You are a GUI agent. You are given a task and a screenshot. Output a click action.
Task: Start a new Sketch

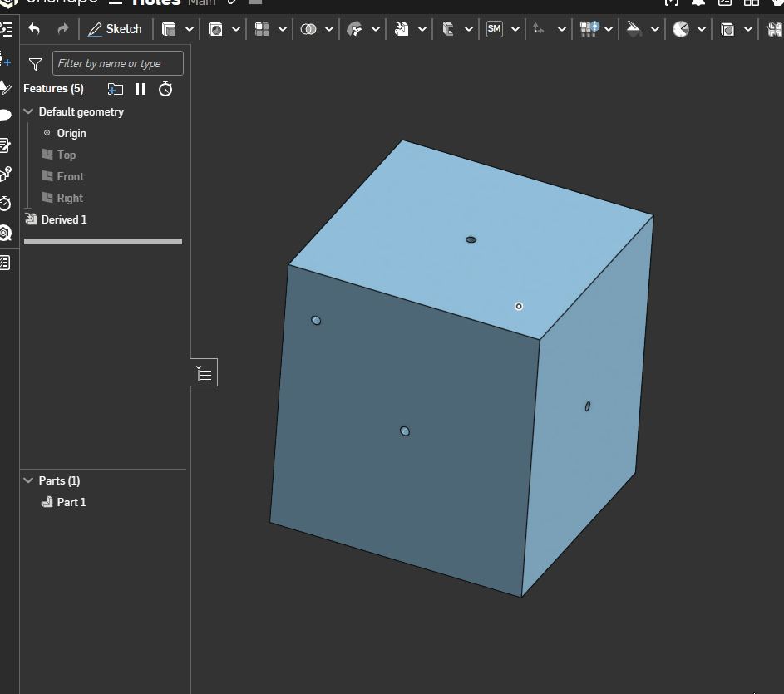(116, 29)
